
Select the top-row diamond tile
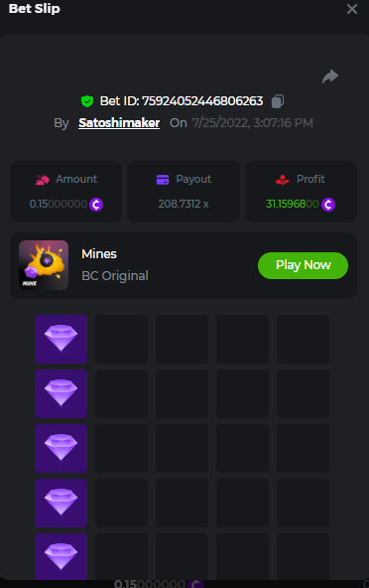coord(61,339)
